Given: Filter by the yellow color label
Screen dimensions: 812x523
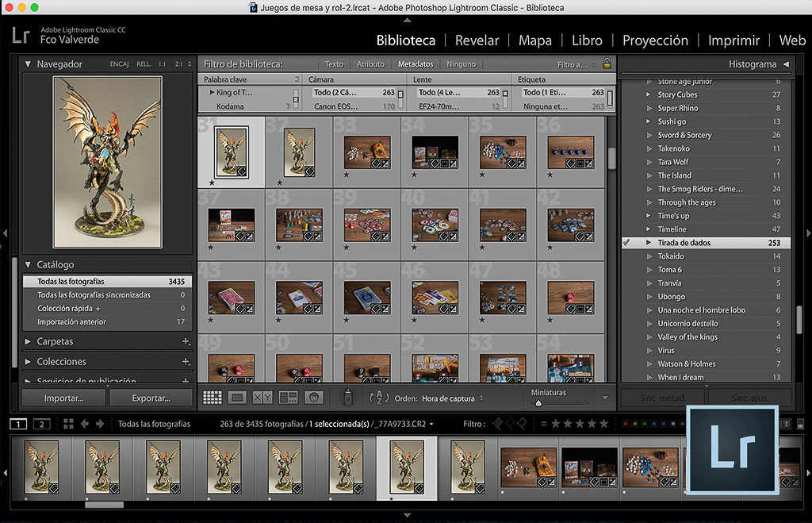Looking at the screenshot, I should tap(635, 424).
